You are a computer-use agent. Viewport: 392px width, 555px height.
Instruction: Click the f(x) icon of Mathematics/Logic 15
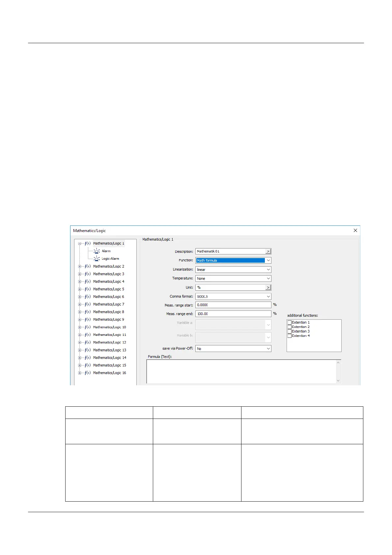(88, 365)
